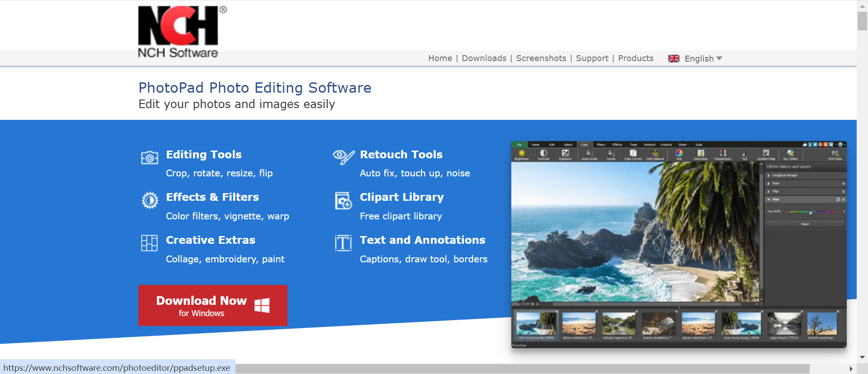The image size is (868, 374).
Task: Click the arrow beside English
Action: [x=719, y=58]
